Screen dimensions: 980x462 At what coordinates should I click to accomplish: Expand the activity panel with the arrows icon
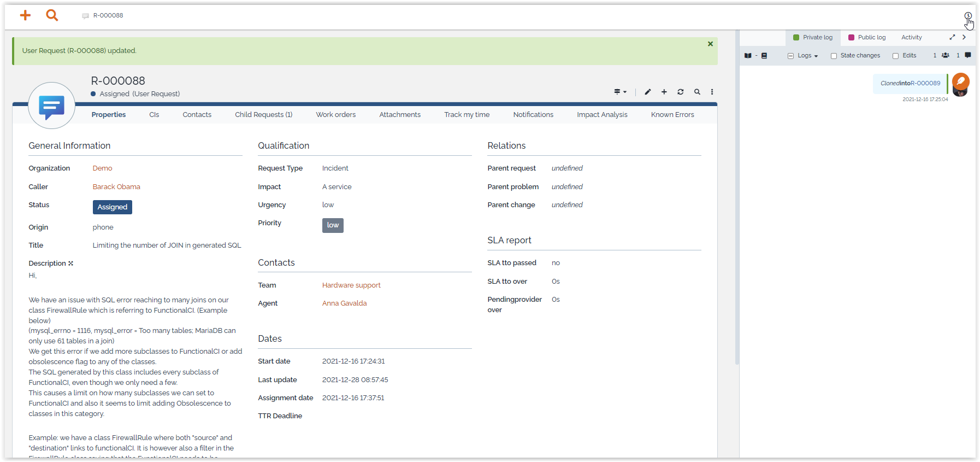[952, 37]
